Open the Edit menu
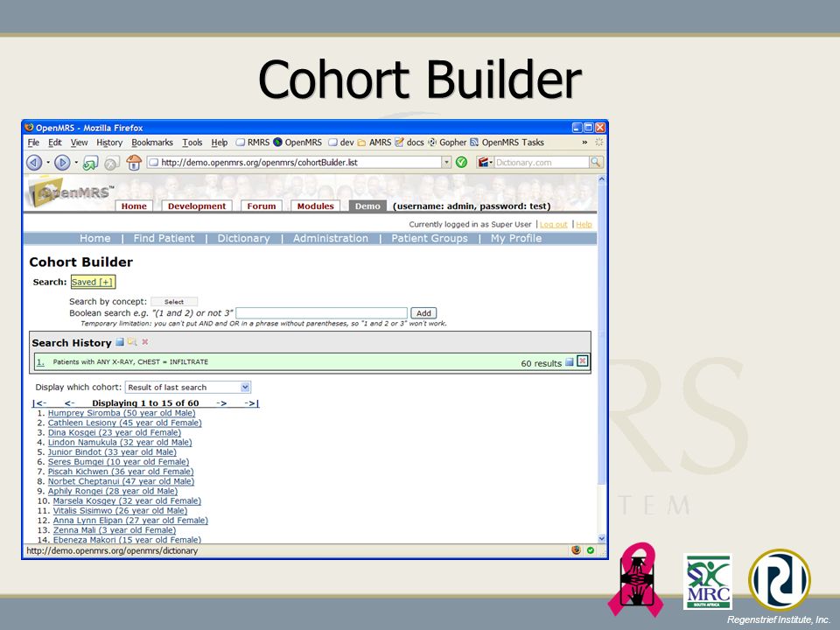 (x=54, y=143)
